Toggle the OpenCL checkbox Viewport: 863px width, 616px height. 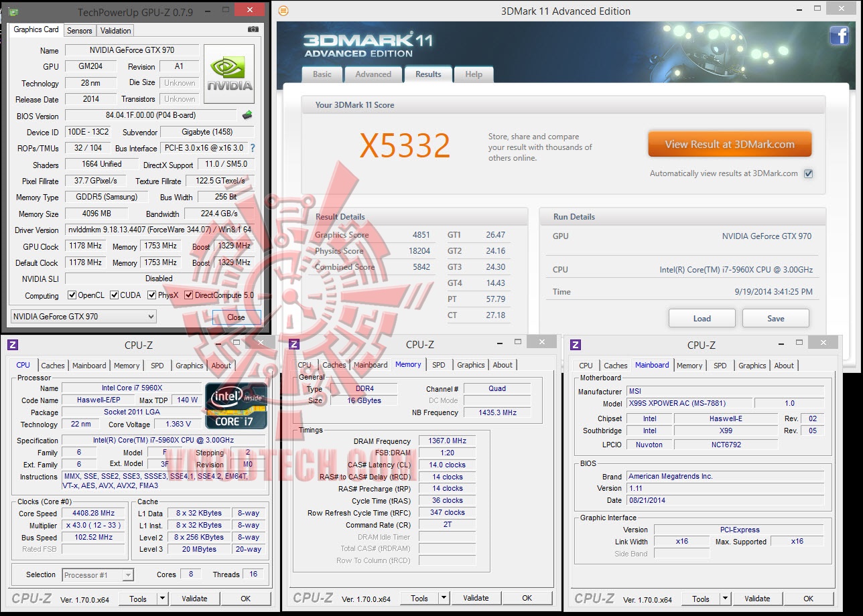[72, 295]
